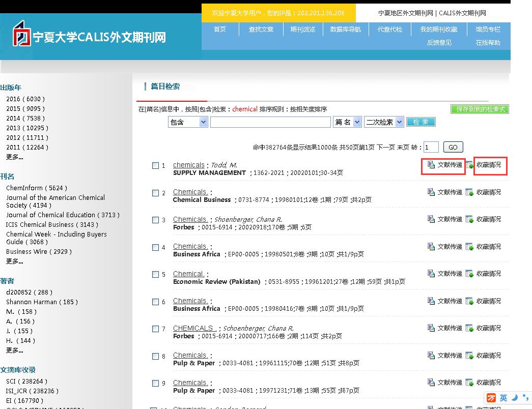Click the holdings icon for result 3
The width and height of the screenshot is (532, 409).
[x=469, y=219]
